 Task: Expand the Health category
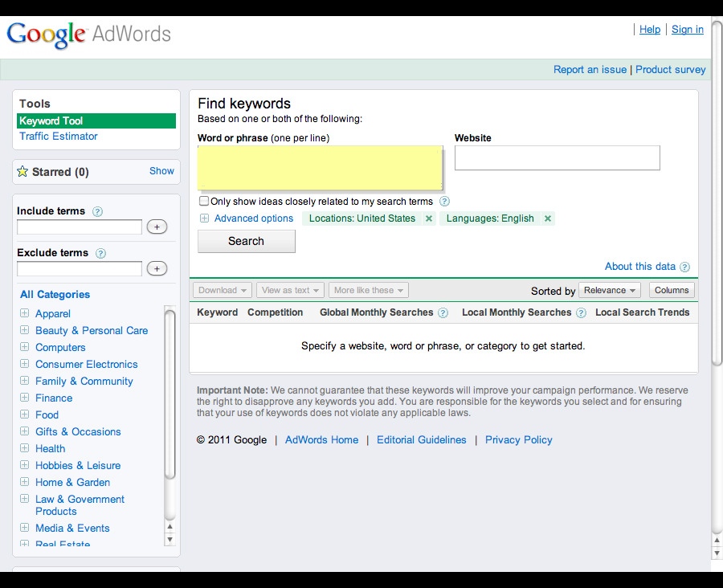pyautogui.click(x=24, y=447)
